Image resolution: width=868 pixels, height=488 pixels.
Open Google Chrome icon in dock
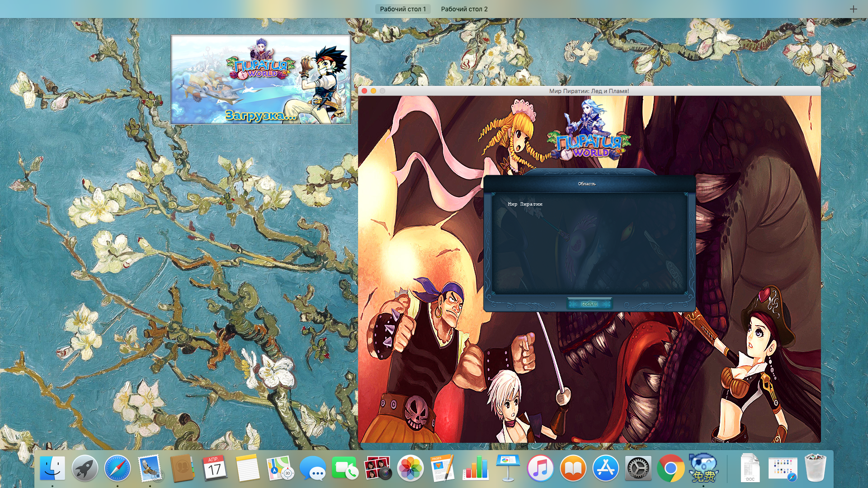[670, 468]
